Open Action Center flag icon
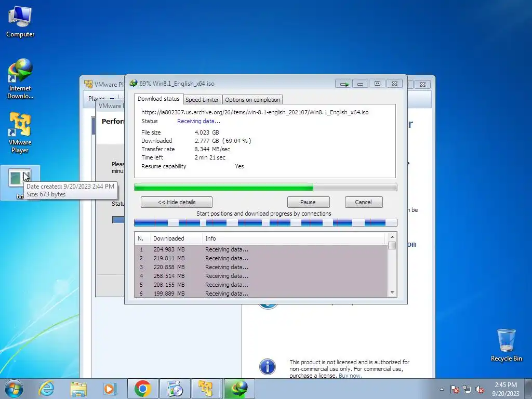 (455, 389)
